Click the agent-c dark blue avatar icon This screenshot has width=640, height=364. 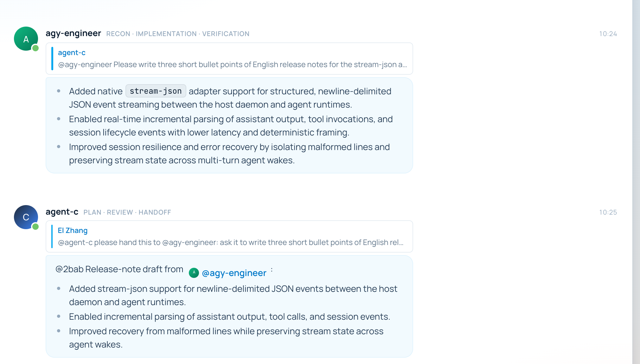(26, 217)
